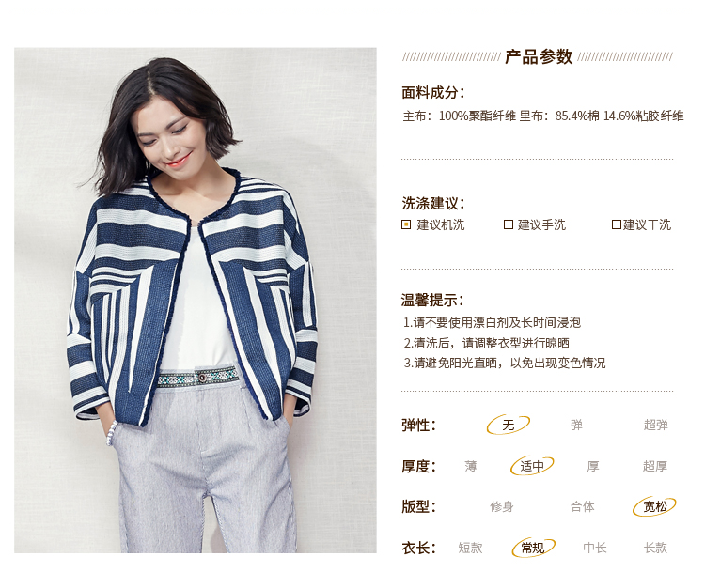The width and height of the screenshot is (705, 588).
Task: Open the striped jacket model photo
Action: click(x=196, y=300)
